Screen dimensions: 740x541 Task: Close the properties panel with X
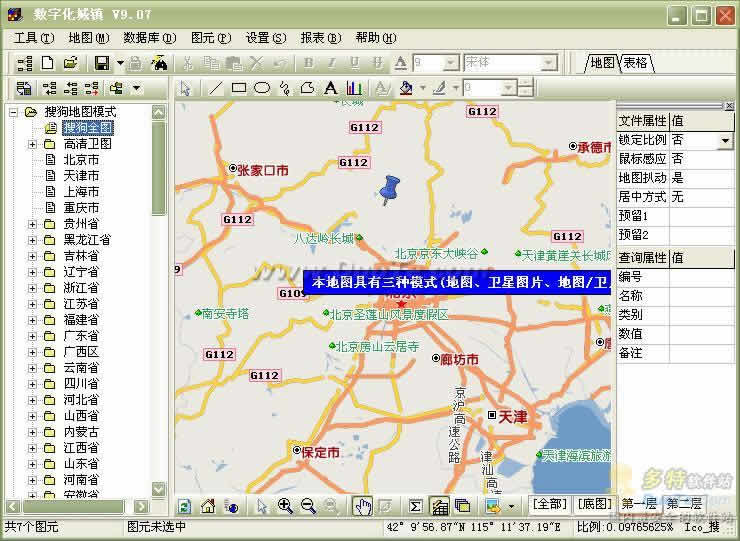pos(729,106)
